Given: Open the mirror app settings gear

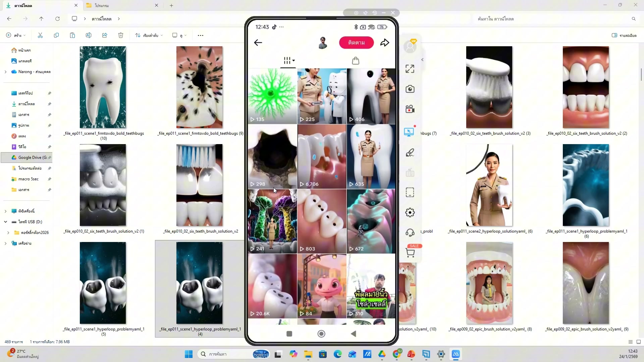Looking at the screenshot, I should (410, 213).
